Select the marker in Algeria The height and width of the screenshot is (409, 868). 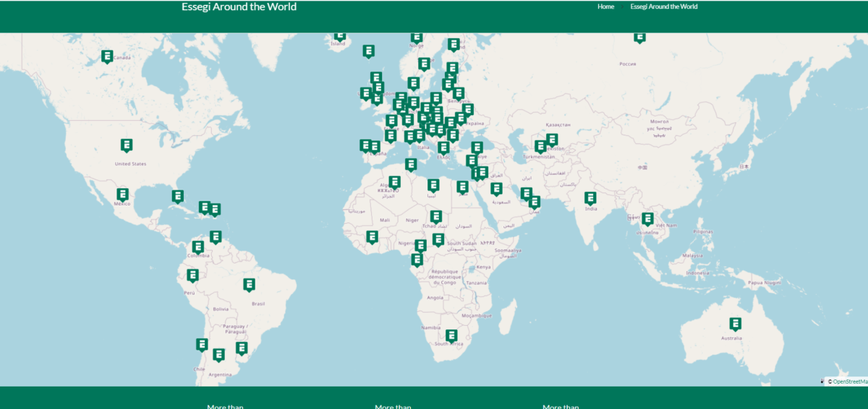[394, 182]
